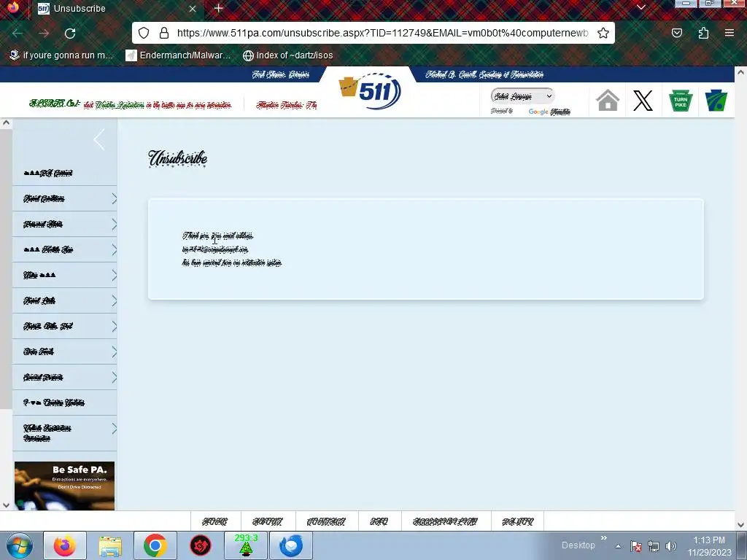The height and width of the screenshot is (560, 747).
Task: Open the Construction Updates sidebar item
Action: 64,402
